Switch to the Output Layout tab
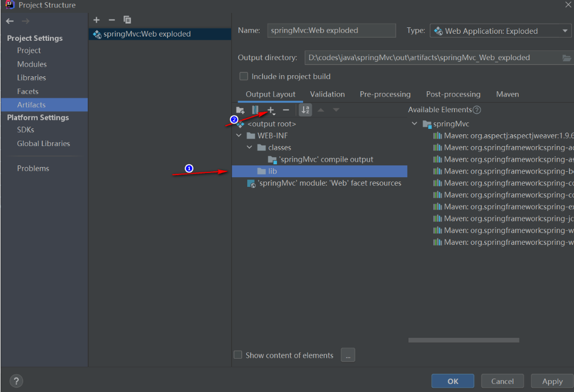 [x=270, y=95]
